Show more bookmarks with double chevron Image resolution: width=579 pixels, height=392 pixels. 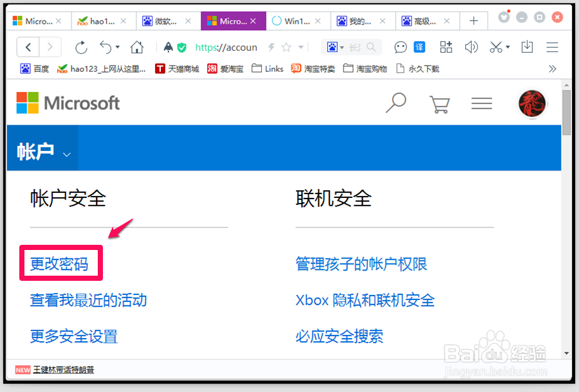(x=553, y=69)
